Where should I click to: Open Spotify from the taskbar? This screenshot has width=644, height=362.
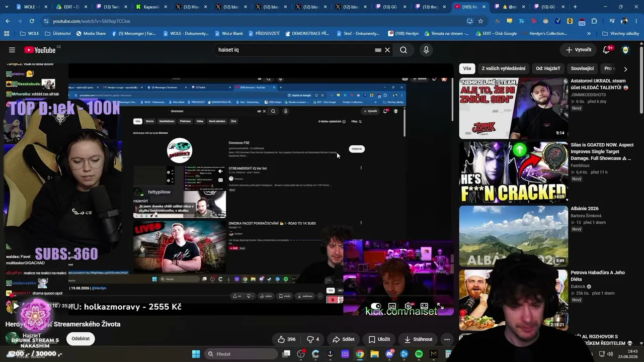419,354
